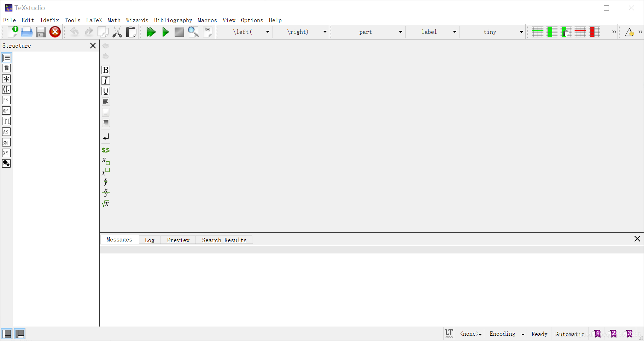Click the align left icon
This screenshot has width=644, height=341.
click(105, 102)
